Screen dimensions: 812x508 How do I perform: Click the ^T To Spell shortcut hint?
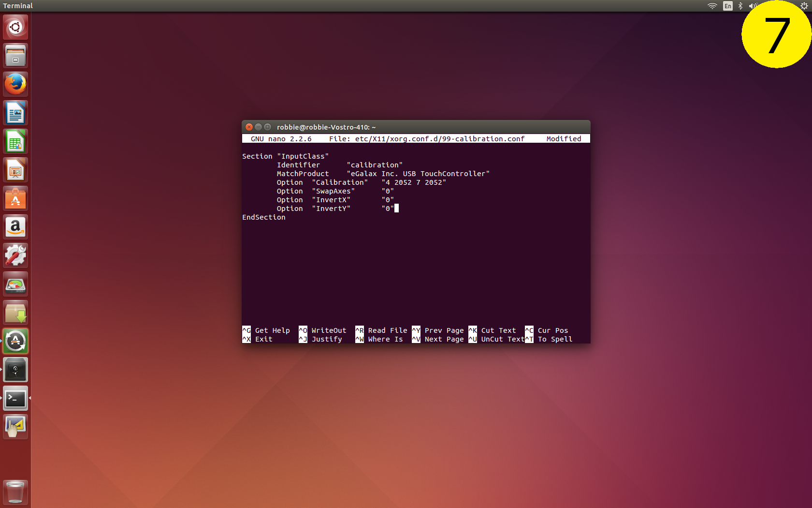[x=549, y=339]
